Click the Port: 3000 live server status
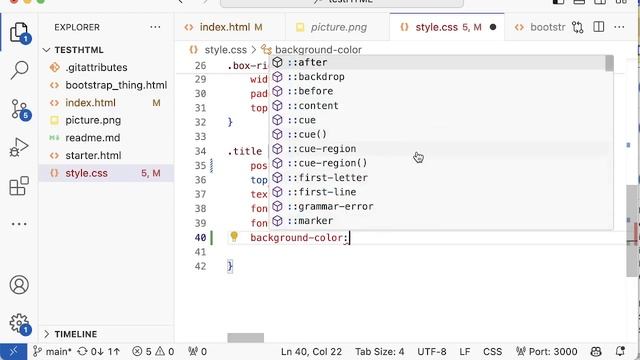The width and height of the screenshot is (640, 360). (547, 351)
